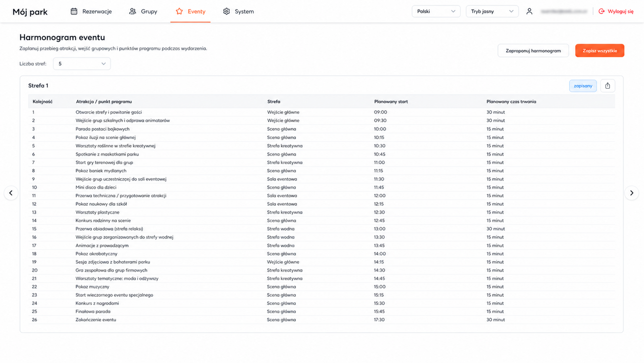Viewport: 644px width, 363px height.
Task: Click the share icon for Strefa 1
Action: pos(608,86)
